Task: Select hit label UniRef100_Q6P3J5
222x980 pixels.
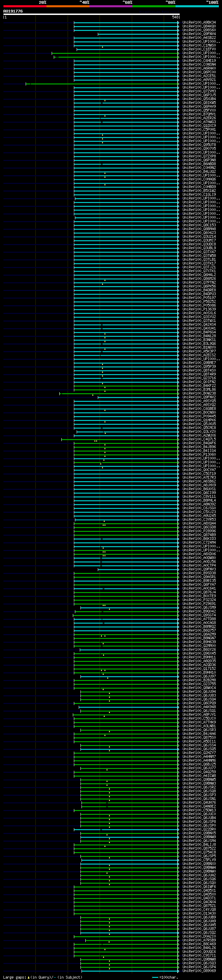Action: pos(199,95)
